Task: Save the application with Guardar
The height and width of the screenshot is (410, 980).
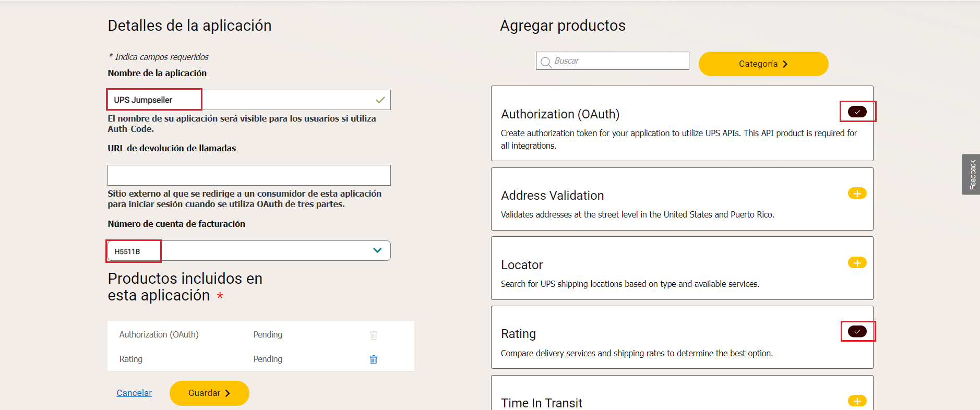Action: 209,393
